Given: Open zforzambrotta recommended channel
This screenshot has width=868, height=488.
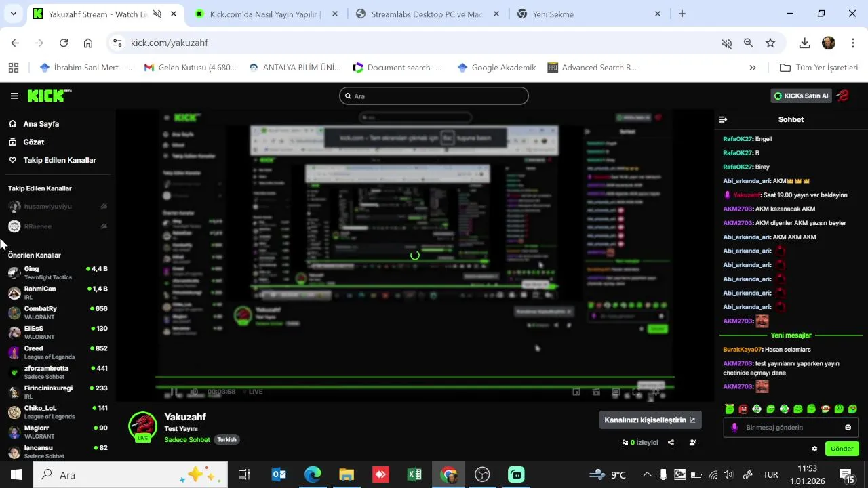Looking at the screenshot, I should [58, 372].
